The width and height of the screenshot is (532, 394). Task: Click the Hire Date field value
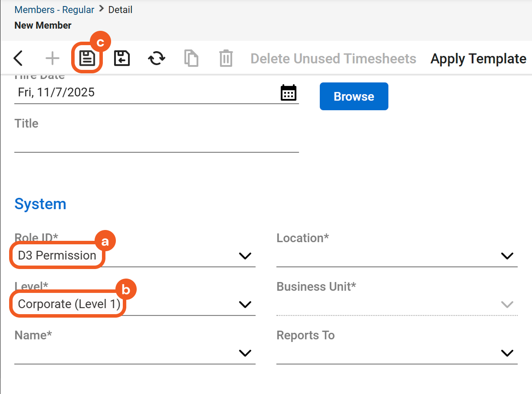(x=56, y=92)
